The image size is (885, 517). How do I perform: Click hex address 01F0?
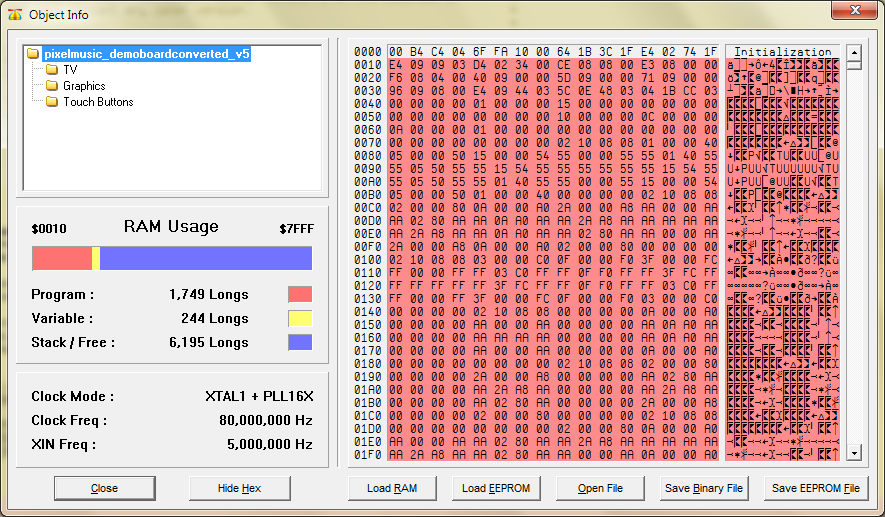[367, 454]
